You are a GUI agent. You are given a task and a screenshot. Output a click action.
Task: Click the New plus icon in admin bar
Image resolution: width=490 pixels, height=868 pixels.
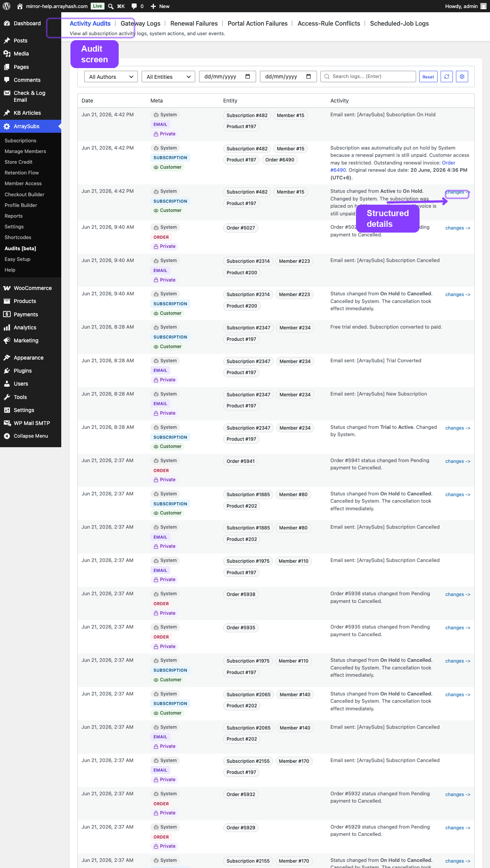pos(153,6)
